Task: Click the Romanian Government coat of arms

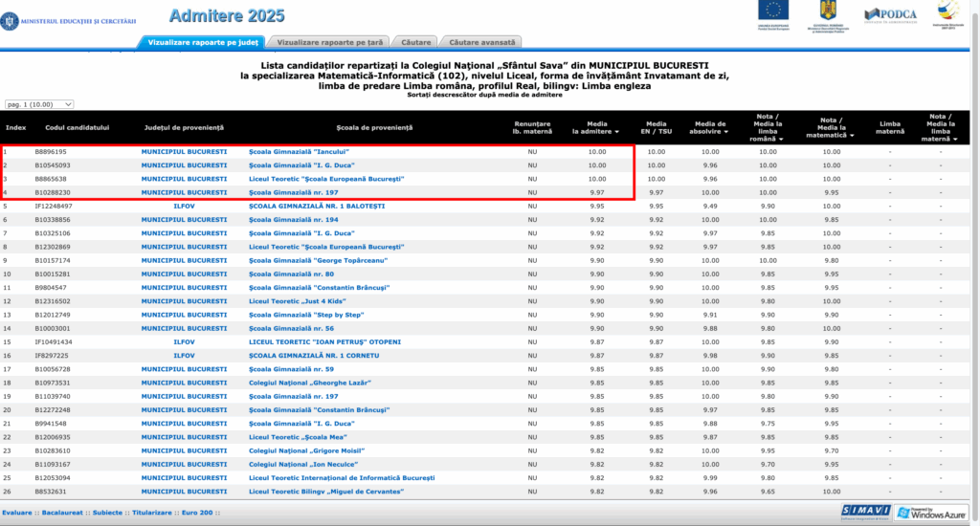Action: pyautogui.click(x=826, y=12)
